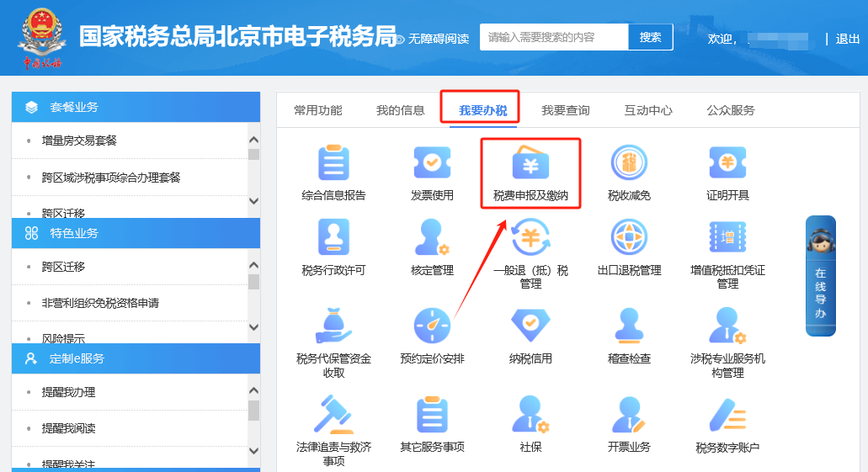
Task: Click down arrow in 特色业务 list
Action: coord(253,326)
